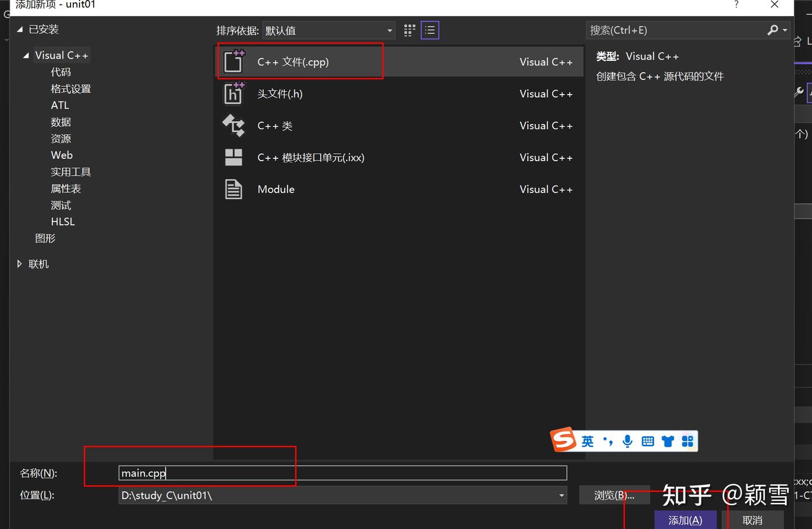The height and width of the screenshot is (529, 812).
Task: Toggle 英 English input mode
Action: [587, 441]
